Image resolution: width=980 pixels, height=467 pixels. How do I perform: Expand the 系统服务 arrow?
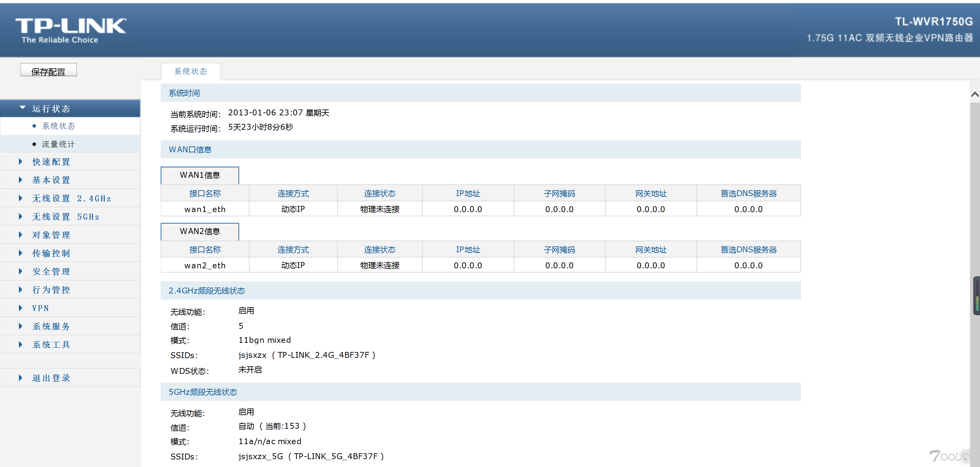click(21, 326)
